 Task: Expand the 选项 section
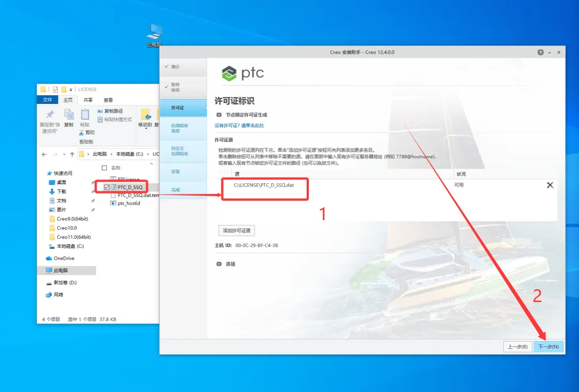[219, 264]
